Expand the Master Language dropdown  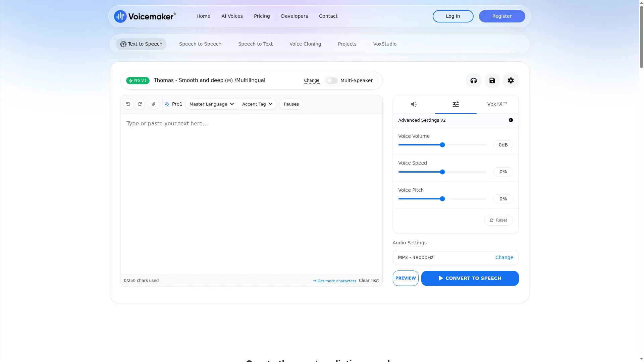[212, 104]
